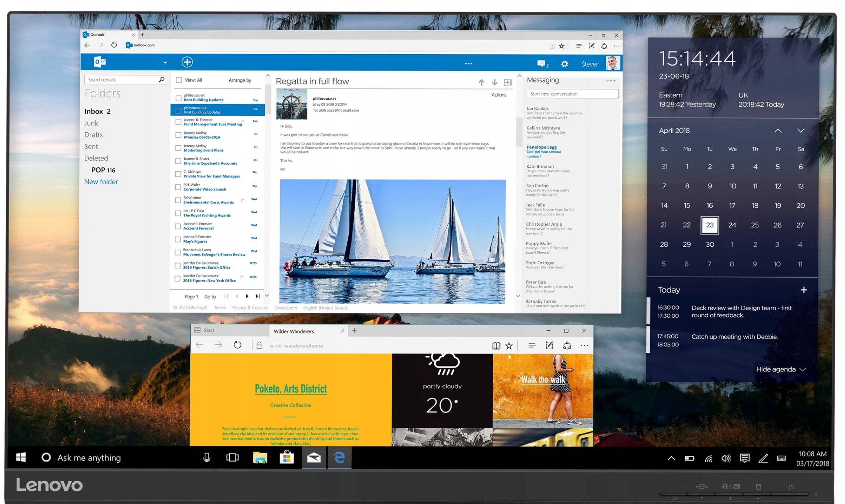Screen dimensions: 845x504
Task: Click the microphone icon on taskbar
Action: coord(207,458)
